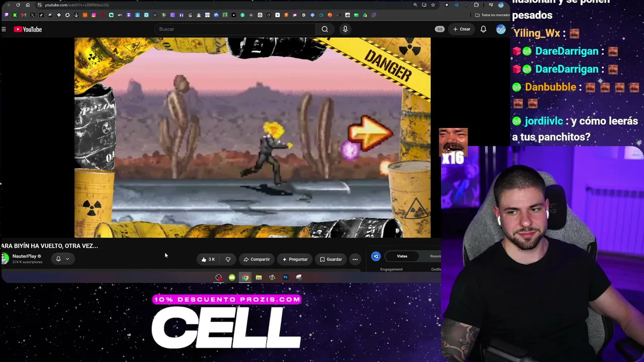Start voice search with the microphone icon

pos(345,29)
